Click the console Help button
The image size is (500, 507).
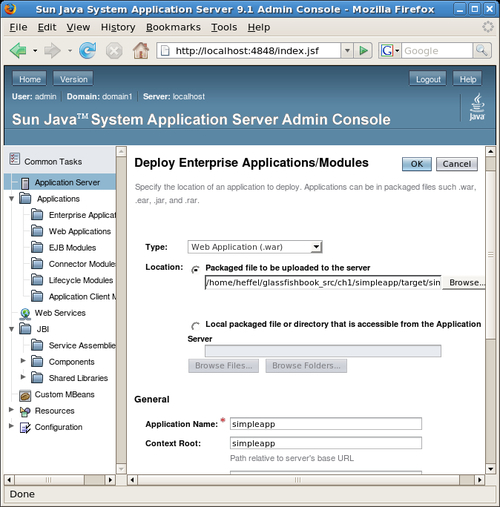pyautogui.click(x=467, y=79)
